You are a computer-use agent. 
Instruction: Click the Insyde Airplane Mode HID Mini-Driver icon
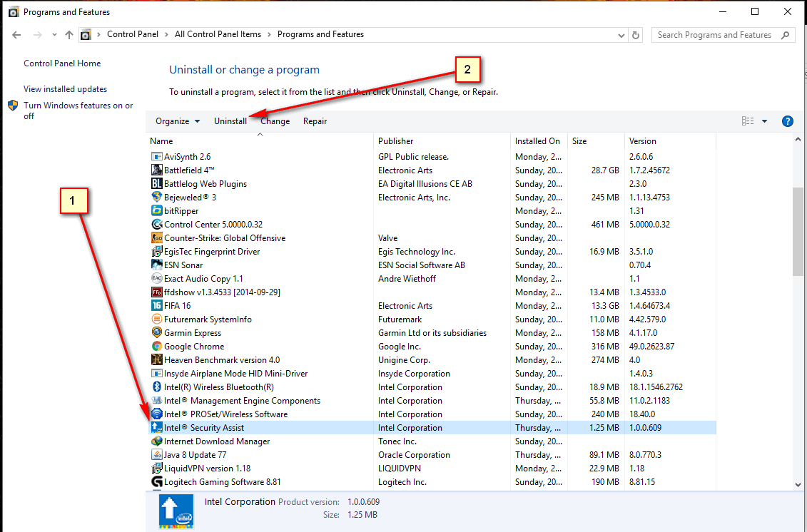coord(156,374)
